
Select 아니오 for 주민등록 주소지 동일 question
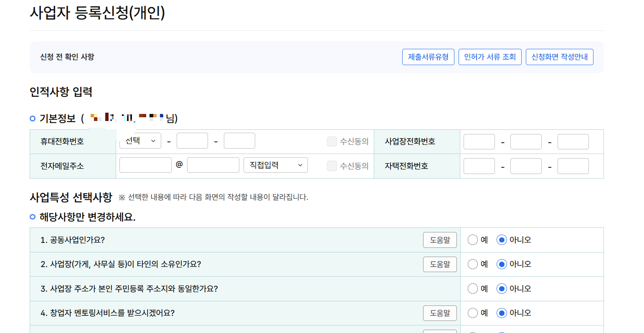[x=502, y=289]
